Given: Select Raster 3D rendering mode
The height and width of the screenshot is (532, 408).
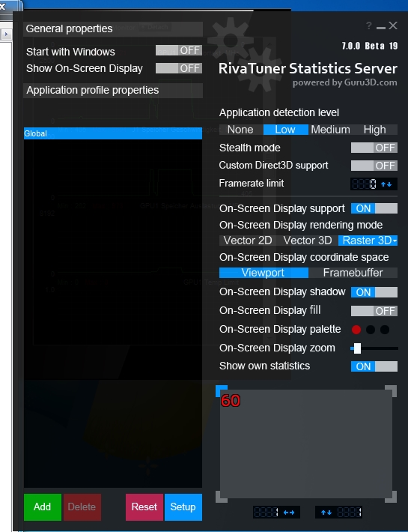Looking at the screenshot, I should pos(368,241).
